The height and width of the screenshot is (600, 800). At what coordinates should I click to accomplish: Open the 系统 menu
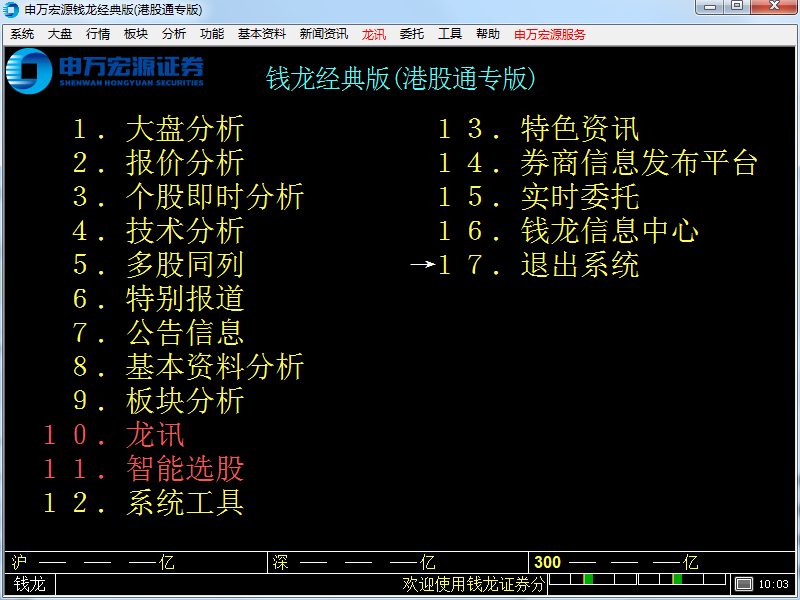(x=22, y=33)
